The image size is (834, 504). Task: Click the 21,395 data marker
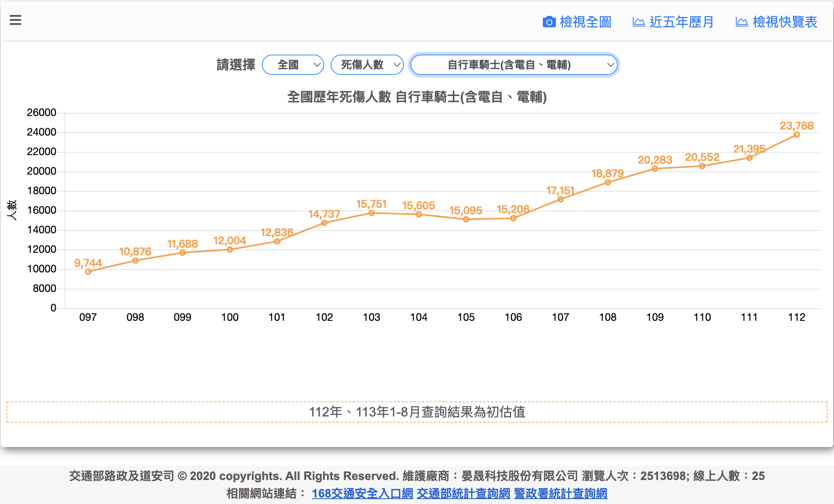(x=749, y=158)
